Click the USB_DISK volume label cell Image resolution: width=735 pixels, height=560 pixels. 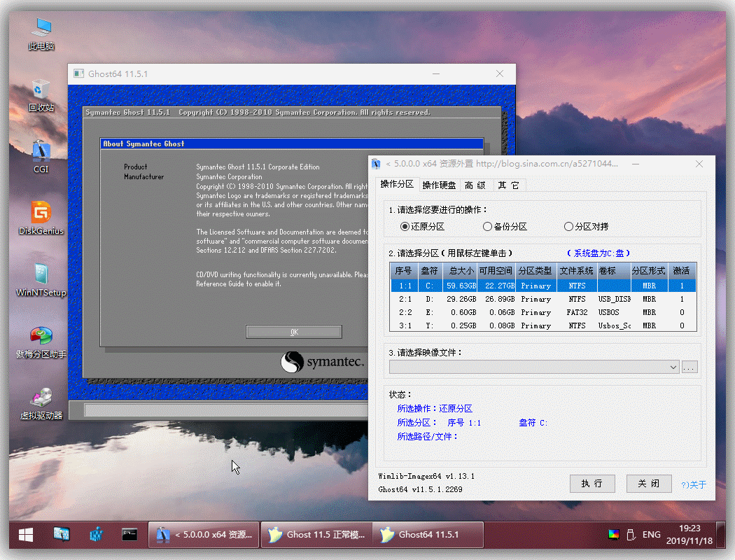coord(614,299)
